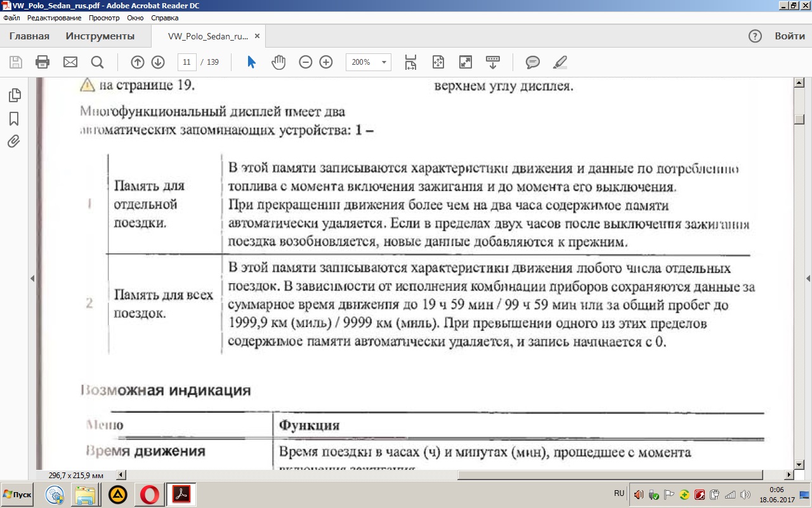Go to next page arrow
This screenshot has width=812, height=508.
(158, 62)
